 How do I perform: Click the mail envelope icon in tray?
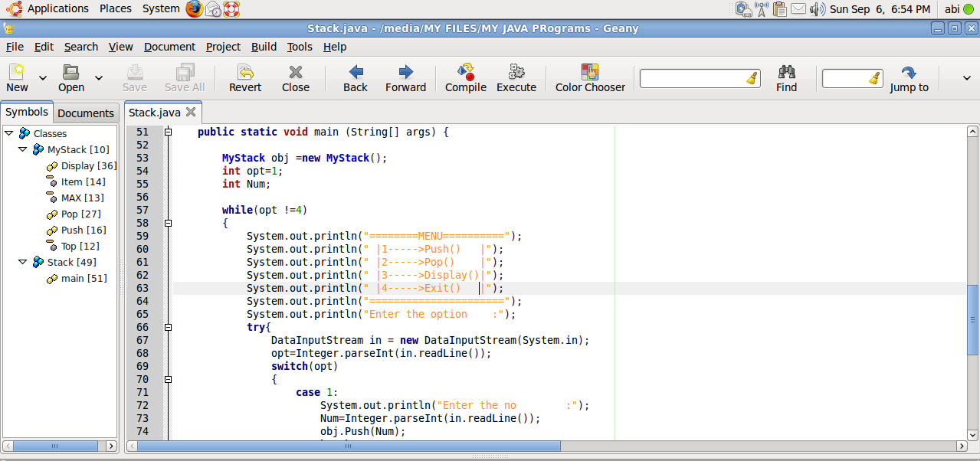(798, 9)
